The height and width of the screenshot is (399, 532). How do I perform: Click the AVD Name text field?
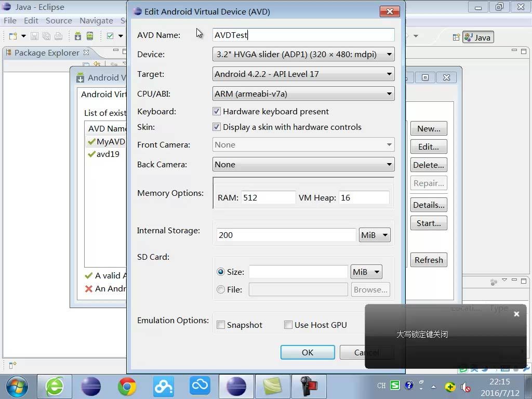[303, 35]
